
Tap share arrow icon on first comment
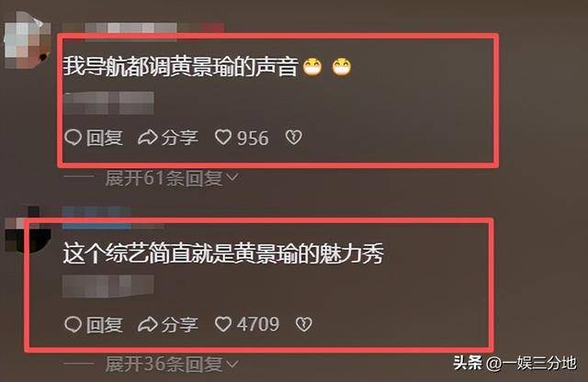point(147,137)
